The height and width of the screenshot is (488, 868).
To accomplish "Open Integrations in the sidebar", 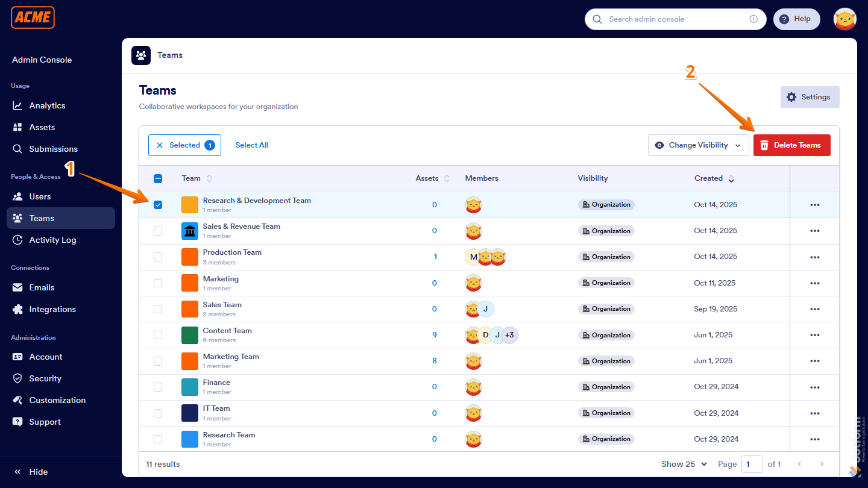I will coord(61,309).
